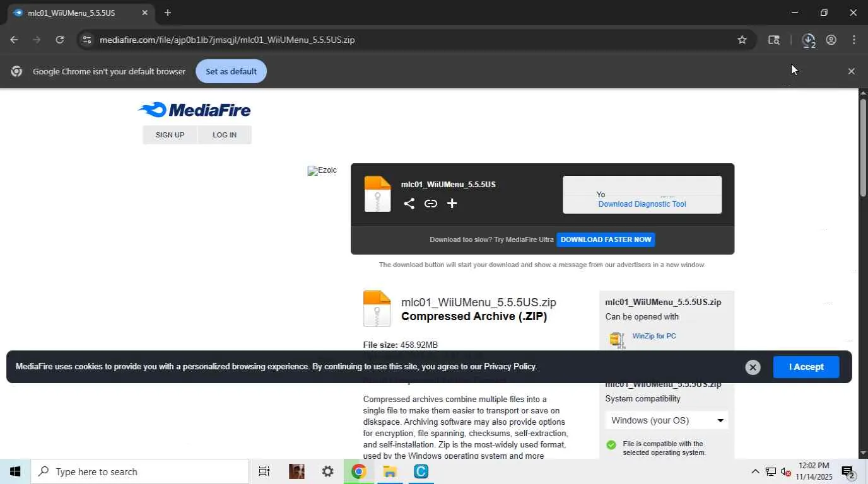This screenshot has height=484, width=868.
Task: Add file with the plus icon
Action: tap(452, 203)
